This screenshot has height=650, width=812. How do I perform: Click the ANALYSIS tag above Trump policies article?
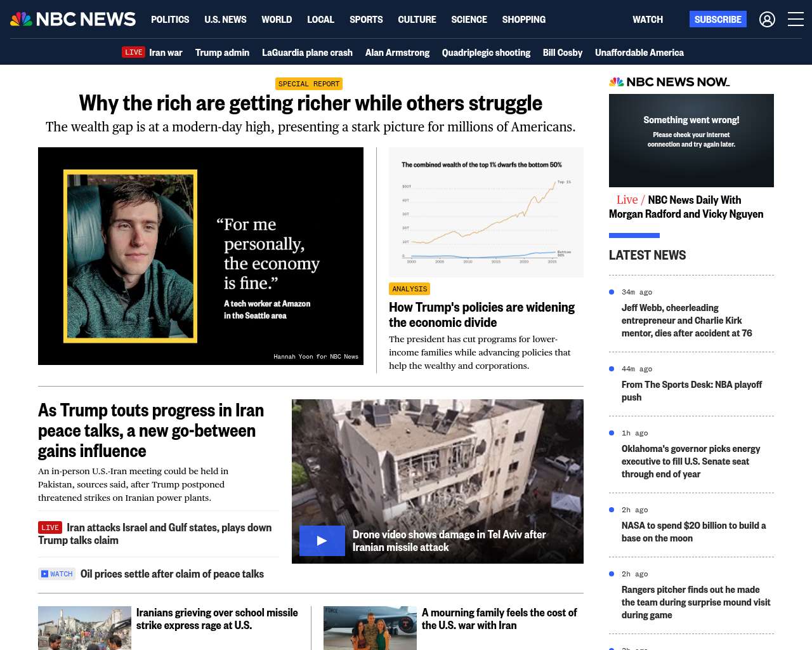410,289
